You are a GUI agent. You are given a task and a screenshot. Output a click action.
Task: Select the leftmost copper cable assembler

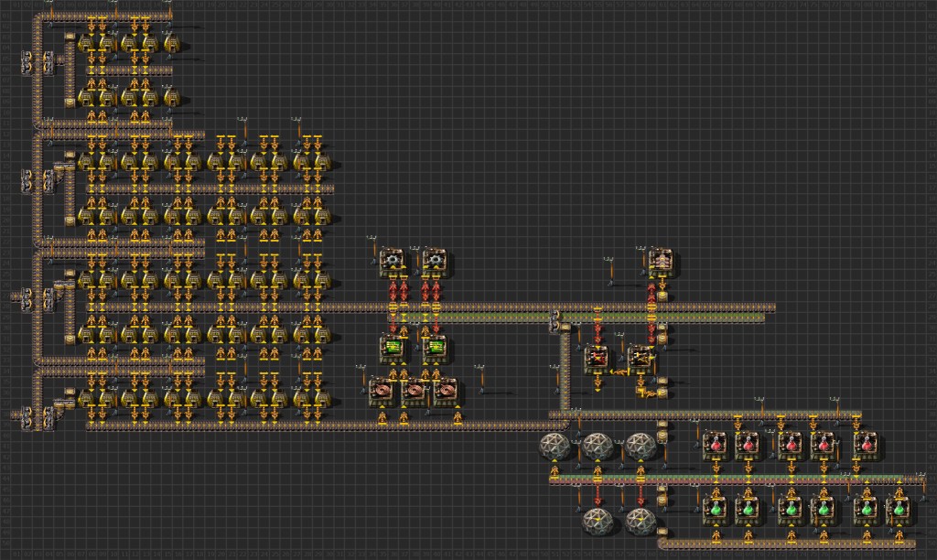[x=382, y=392]
